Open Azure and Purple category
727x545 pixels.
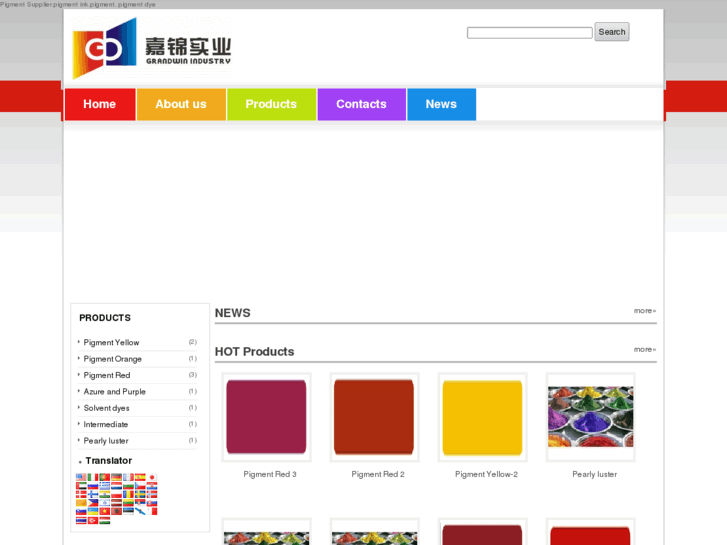point(115,391)
